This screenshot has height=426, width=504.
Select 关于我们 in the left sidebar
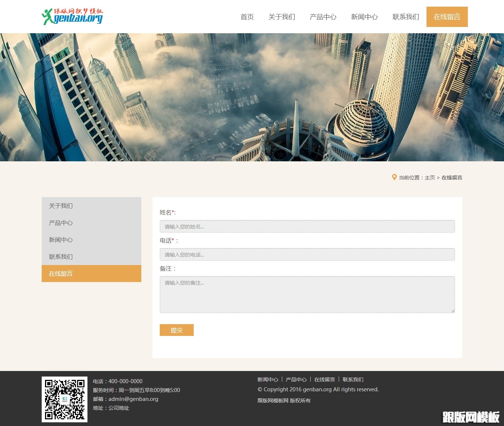click(x=92, y=206)
